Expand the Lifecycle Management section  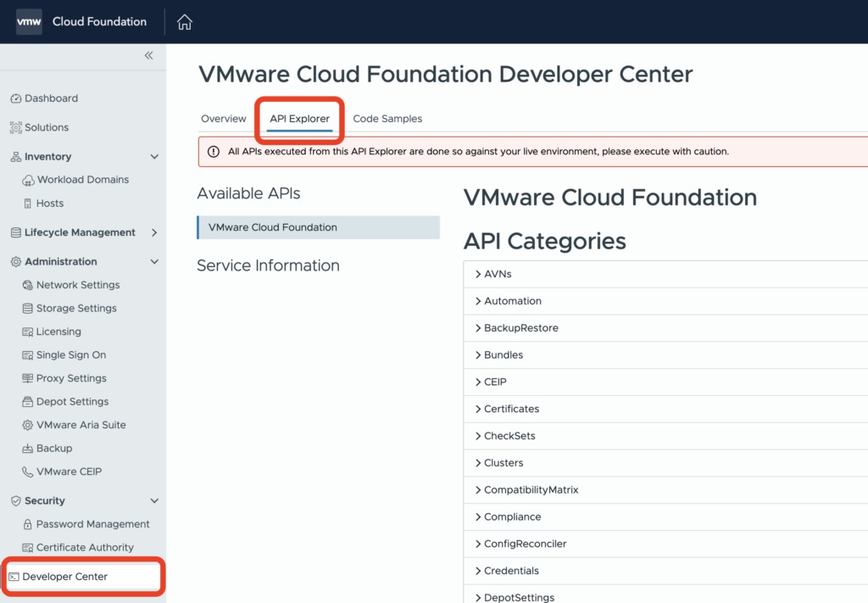tap(154, 232)
